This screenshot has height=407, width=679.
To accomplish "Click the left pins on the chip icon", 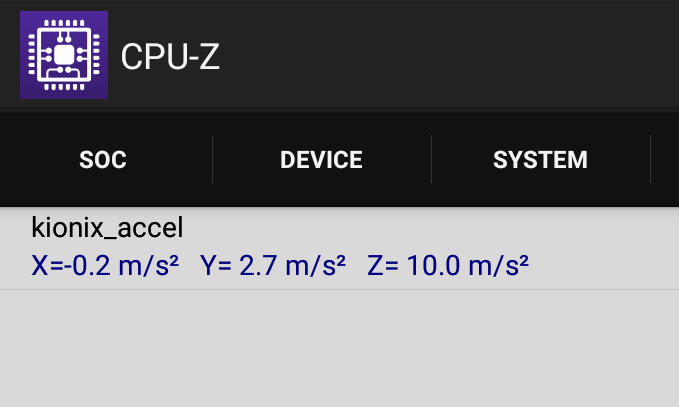I will (x=32, y=55).
